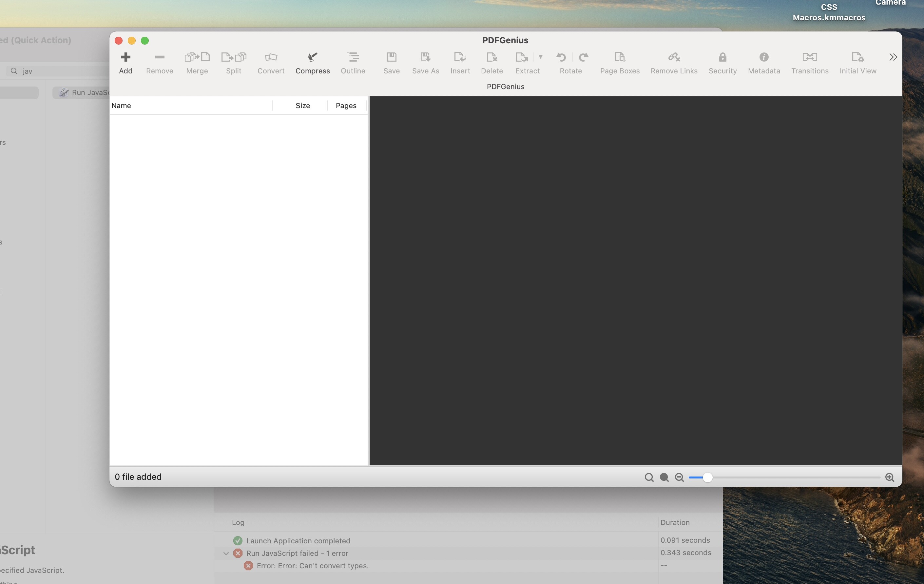Click the zoom out magnifier icon
Image resolution: width=924 pixels, height=584 pixels.
(680, 477)
